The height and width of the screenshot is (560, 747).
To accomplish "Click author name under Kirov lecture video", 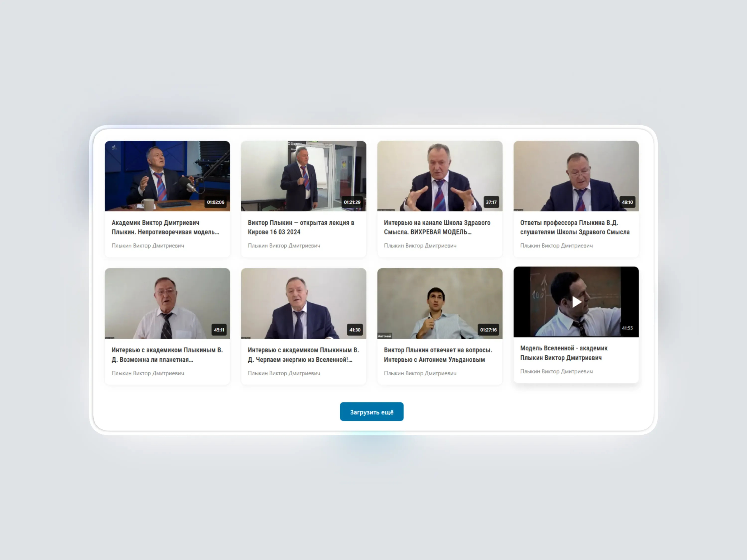I will (284, 246).
